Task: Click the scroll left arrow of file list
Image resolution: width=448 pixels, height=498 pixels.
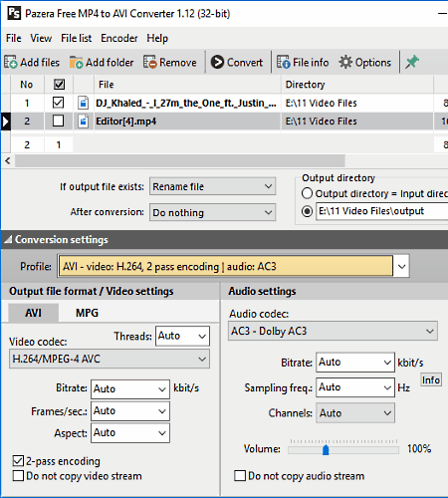Action: point(8,161)
